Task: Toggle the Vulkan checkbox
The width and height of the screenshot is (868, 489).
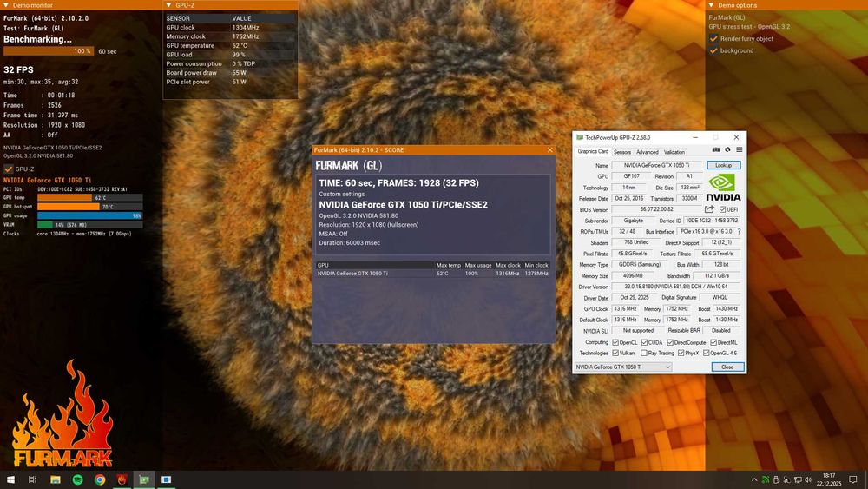Action: coord(615,353)
